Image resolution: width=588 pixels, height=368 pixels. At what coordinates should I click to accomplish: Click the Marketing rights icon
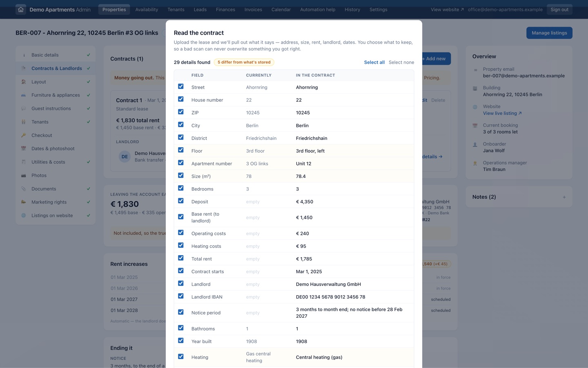pyautogui.click(x=24, y=202)
